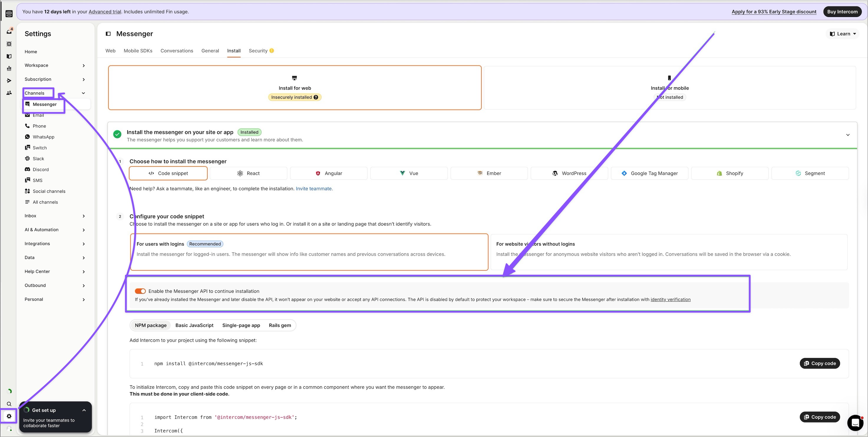Click the settings gear icon
The image size is (868, 437).
pyautogui.click(x=9, y=416)
